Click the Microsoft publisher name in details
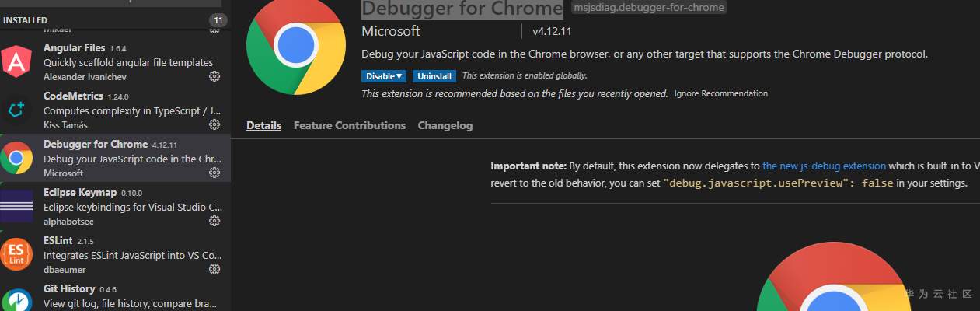This screenshot has width=980, height=311. (x=390, y=31)
